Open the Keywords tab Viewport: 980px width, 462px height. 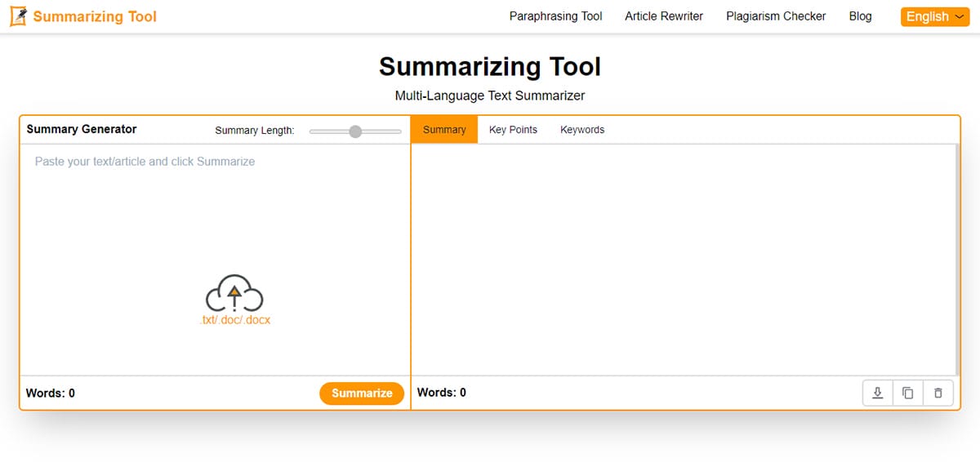coord(582,130)
